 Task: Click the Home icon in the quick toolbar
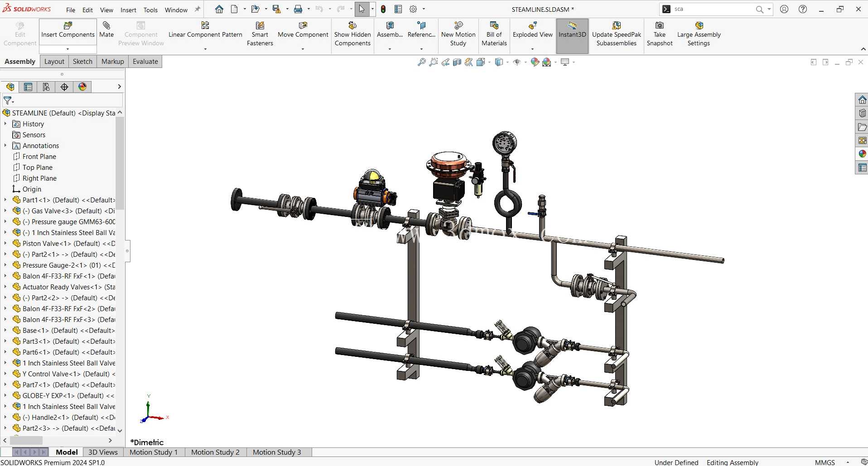click(219, 9)
